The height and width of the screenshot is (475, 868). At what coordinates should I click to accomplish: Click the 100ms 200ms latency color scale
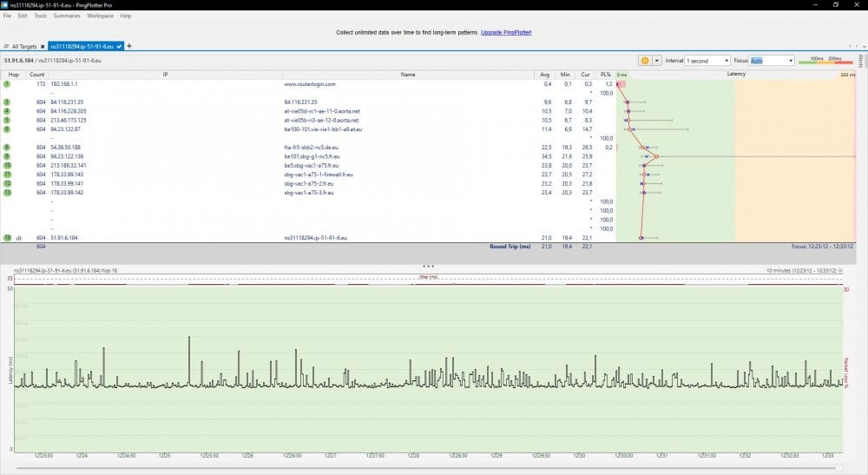pyautogui.click(x=825, y=61)
